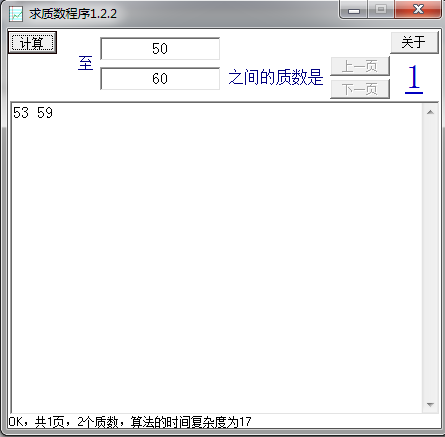Focus the upper bound field showing 60
Viewport: 445px width, 437px height.
[x=160, y=79]
